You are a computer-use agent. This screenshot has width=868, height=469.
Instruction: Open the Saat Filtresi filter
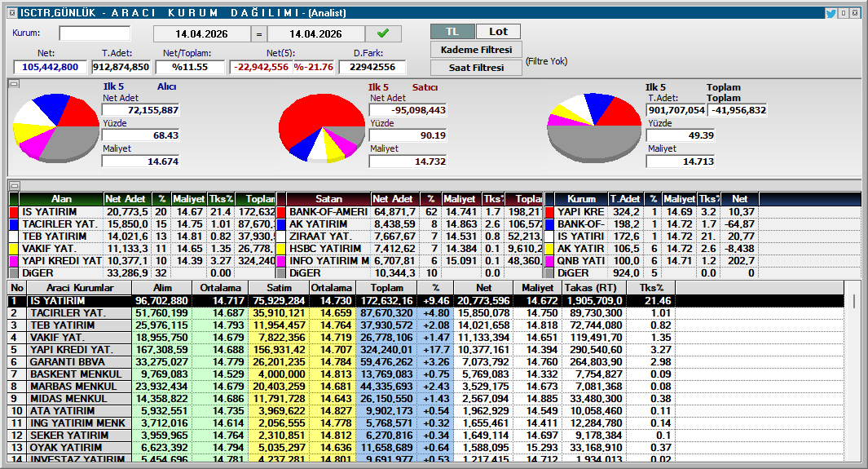pos(476,68)
